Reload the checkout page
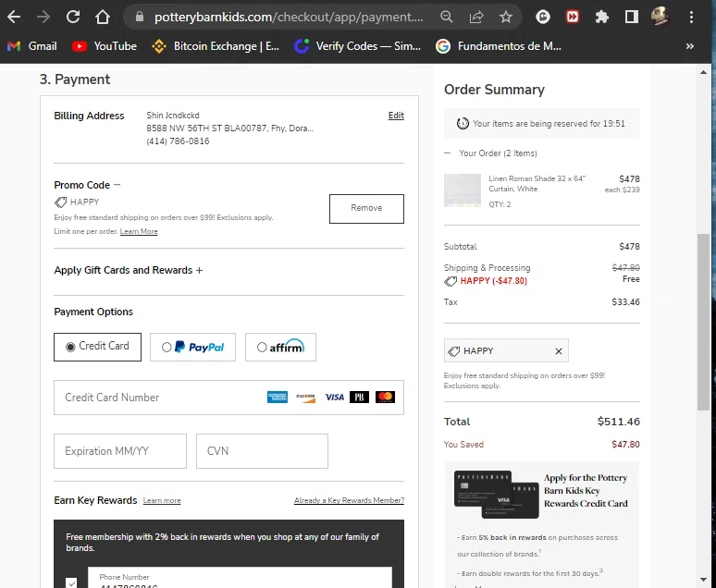716x588 pixels. point(73,18)
